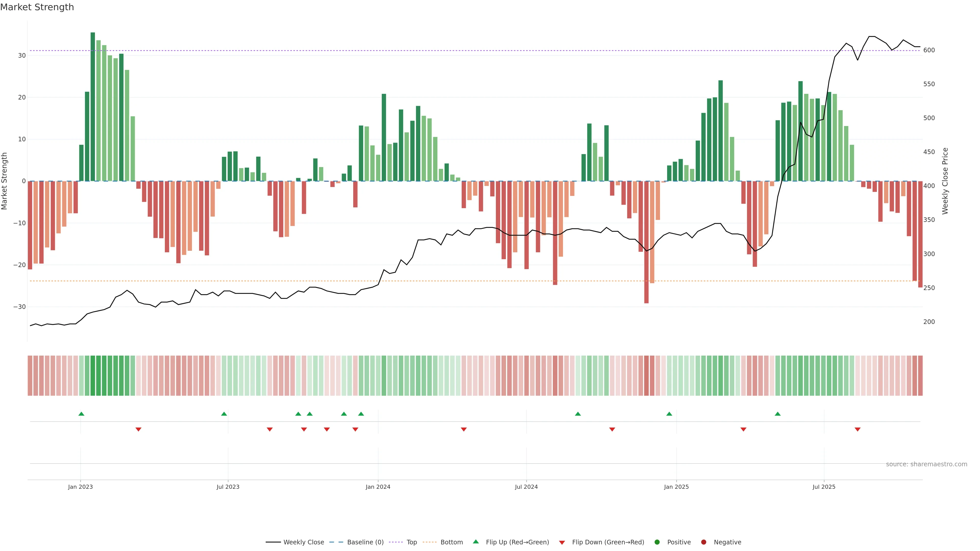
Task: Click the Jul 2025 x-axis label
Action: point(824,487)
